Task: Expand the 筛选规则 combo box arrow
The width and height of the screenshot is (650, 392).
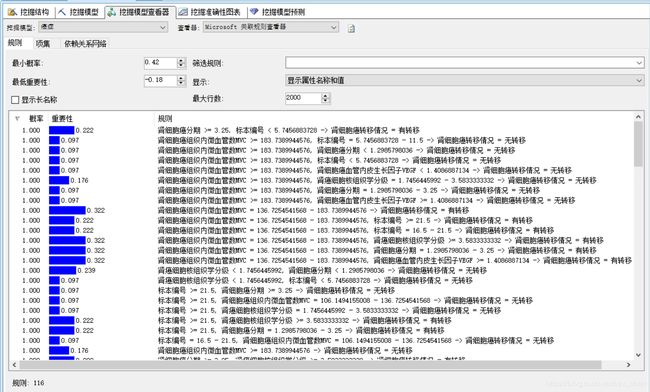Action: pyautogui.click(x=639, y=63)
